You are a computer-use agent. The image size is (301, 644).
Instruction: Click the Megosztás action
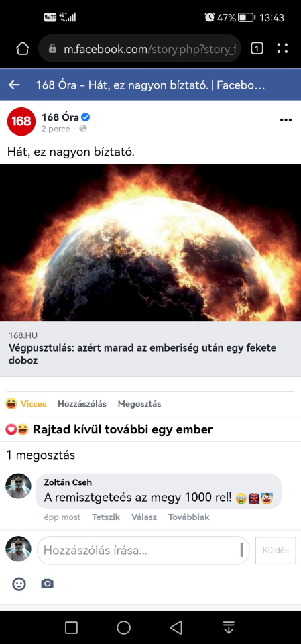(139, 404)
